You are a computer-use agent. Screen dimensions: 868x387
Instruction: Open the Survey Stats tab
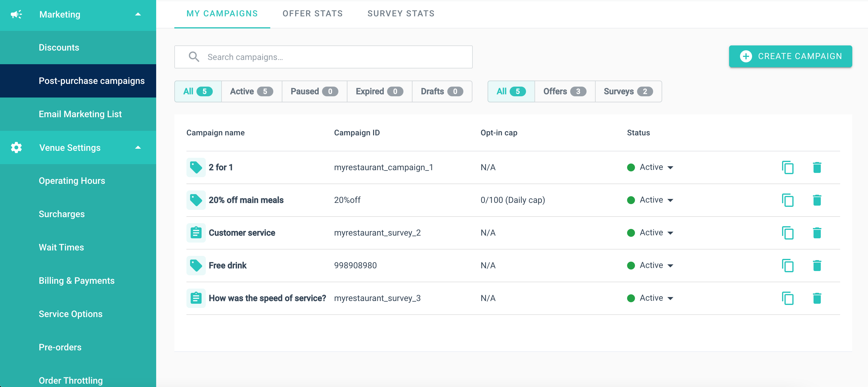click(401, 14)
